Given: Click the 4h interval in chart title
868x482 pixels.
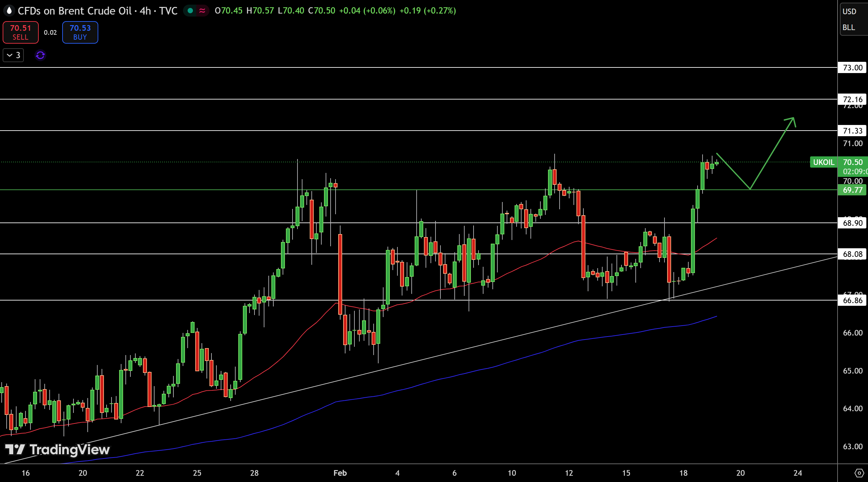Looking at the screenshot, I should tap(145, 11).
